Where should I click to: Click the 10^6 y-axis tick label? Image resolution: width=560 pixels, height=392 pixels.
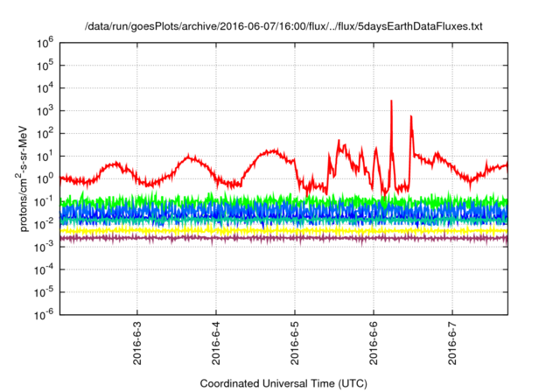(x=45, y=43)
